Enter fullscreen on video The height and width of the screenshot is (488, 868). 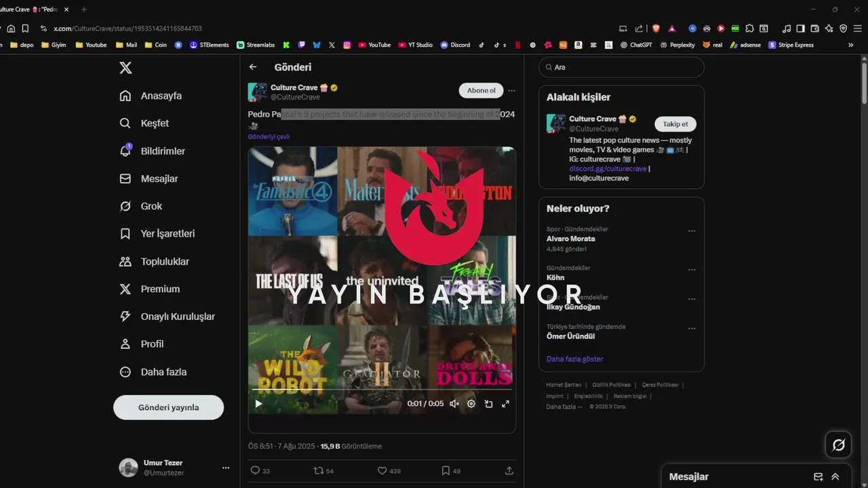pos(505,403)
